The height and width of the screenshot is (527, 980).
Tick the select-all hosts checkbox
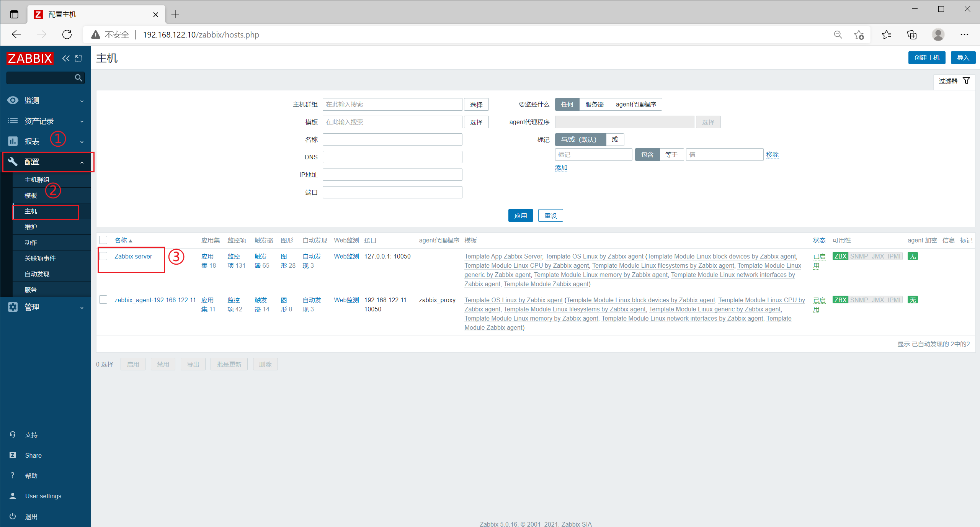click(x=103, y=240)
